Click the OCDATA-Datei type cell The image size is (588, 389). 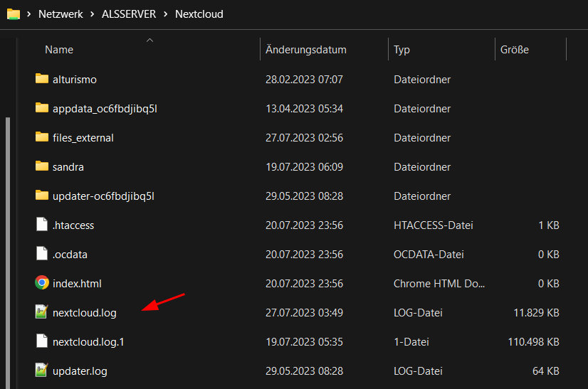[x=429, y=255]
